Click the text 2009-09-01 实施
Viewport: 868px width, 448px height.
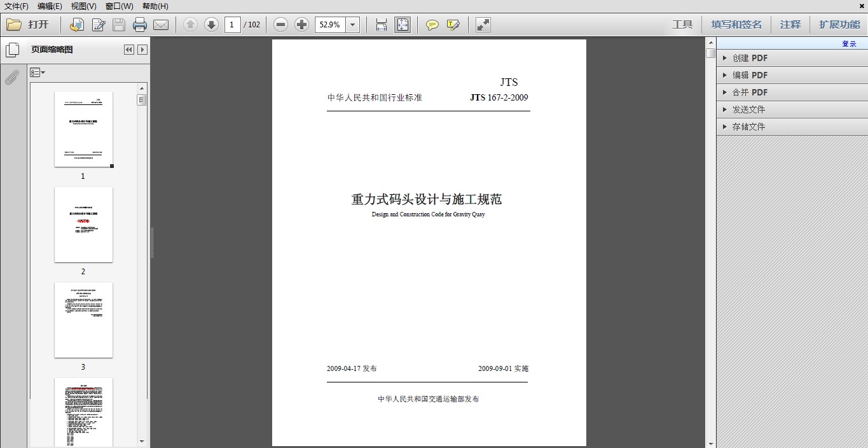[504, 368]
